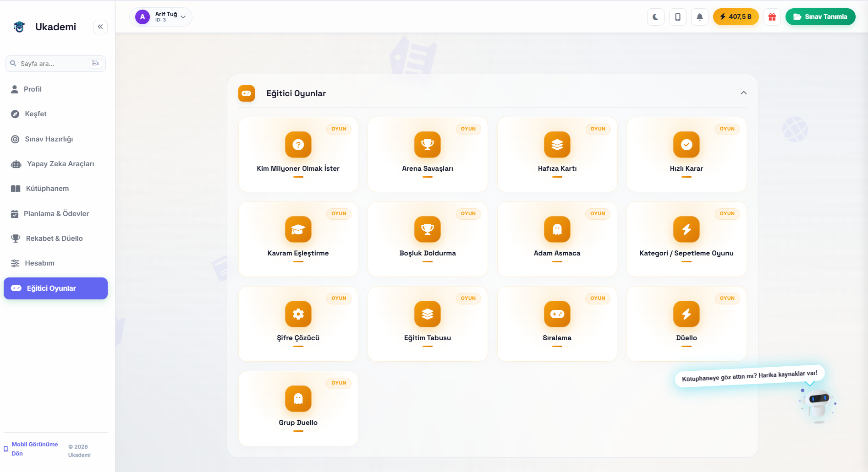This screenshot has height=472, width=868.
Task: Click the Grup Duello card title text
Action: [298, 423]
